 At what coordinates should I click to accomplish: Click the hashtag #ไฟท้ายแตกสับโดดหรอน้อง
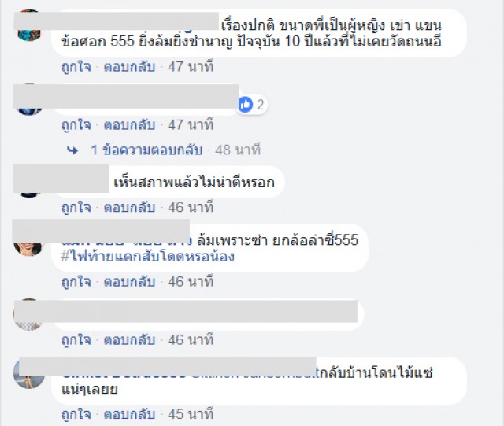click(148, 257)
